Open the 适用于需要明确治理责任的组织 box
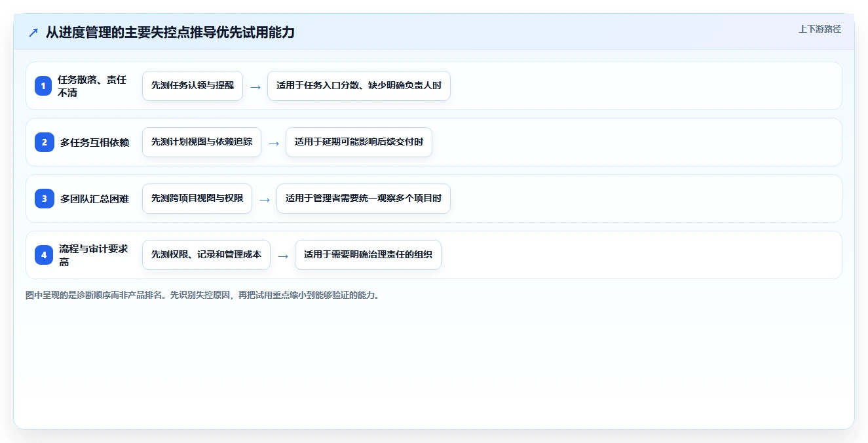The height and width of the screenshot is (443, 868). (368, 255)
